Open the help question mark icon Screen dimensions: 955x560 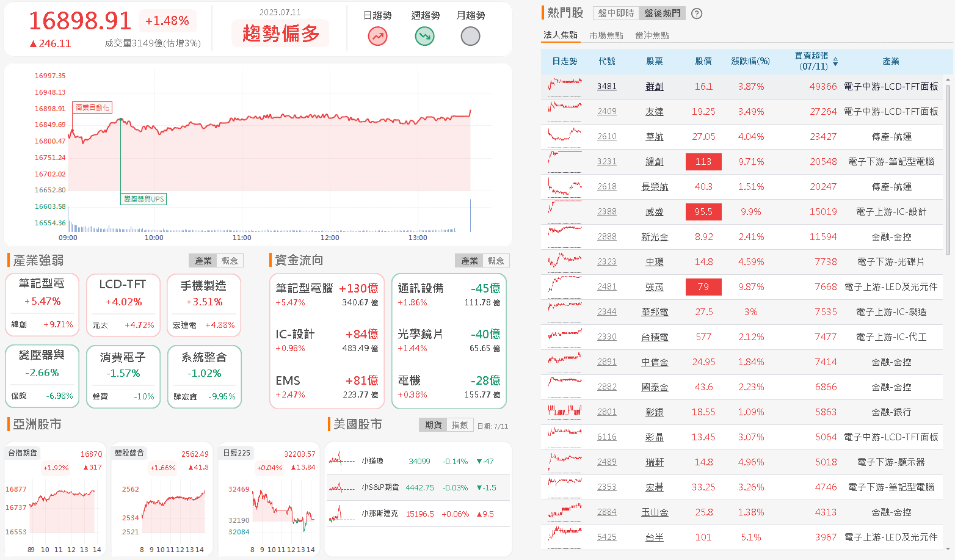[697, 13]
